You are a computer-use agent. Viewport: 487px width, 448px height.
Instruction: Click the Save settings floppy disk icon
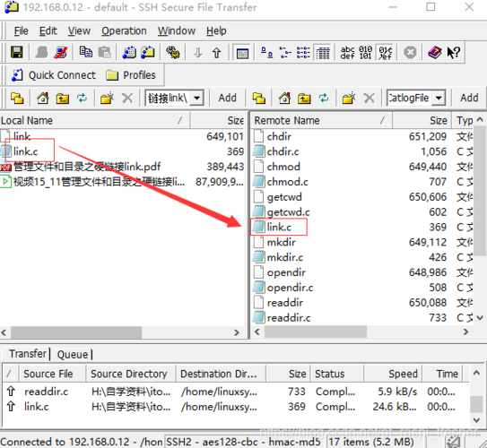click(x=16, y=52)
